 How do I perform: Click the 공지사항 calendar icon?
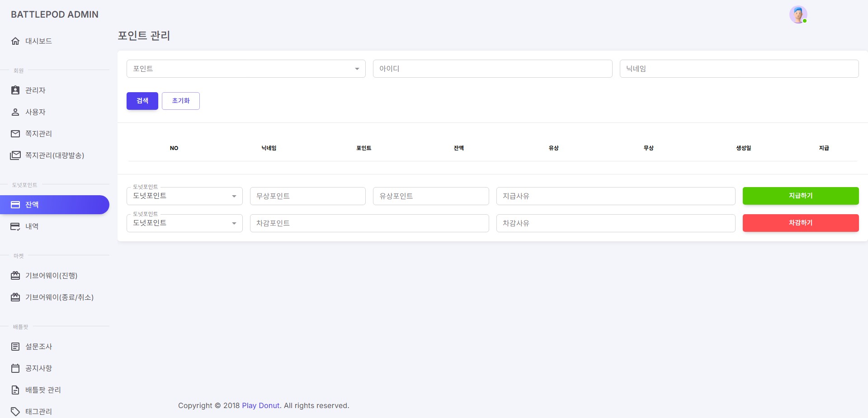15,368
